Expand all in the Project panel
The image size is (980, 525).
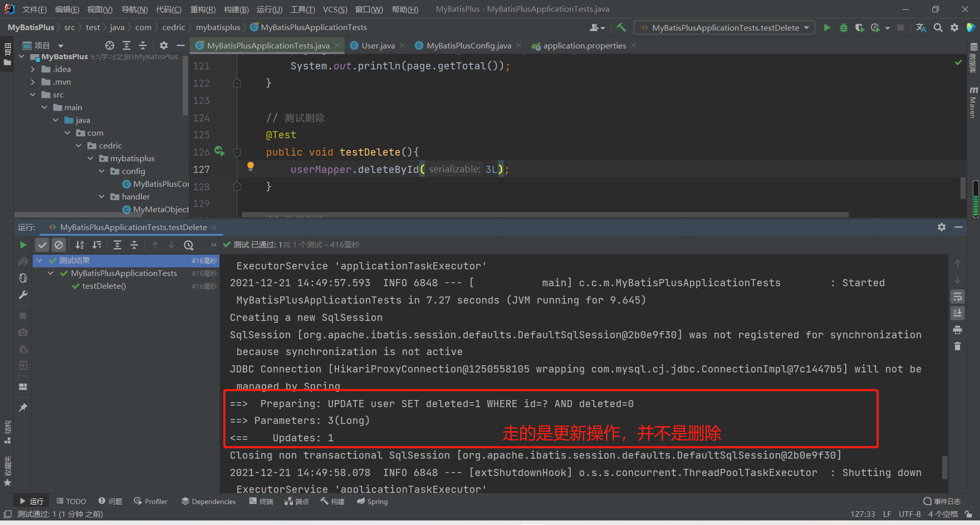pyautogui.click(x=127, y=45)
